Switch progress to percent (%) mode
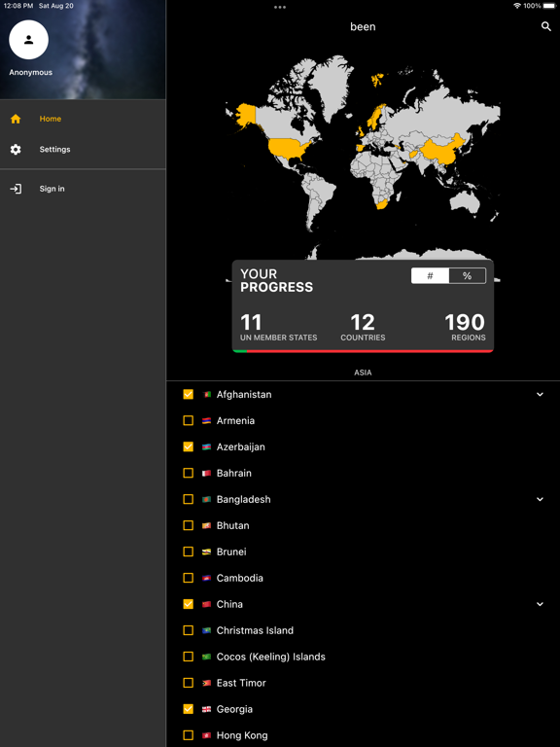This screenshot has height=747, width=560. pyautogui.click(x=467, y=276)
